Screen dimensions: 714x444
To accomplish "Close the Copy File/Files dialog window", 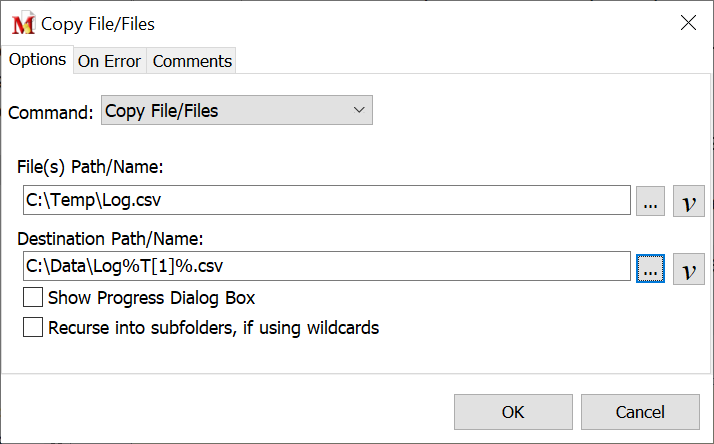I will click(x=688, y=23).
